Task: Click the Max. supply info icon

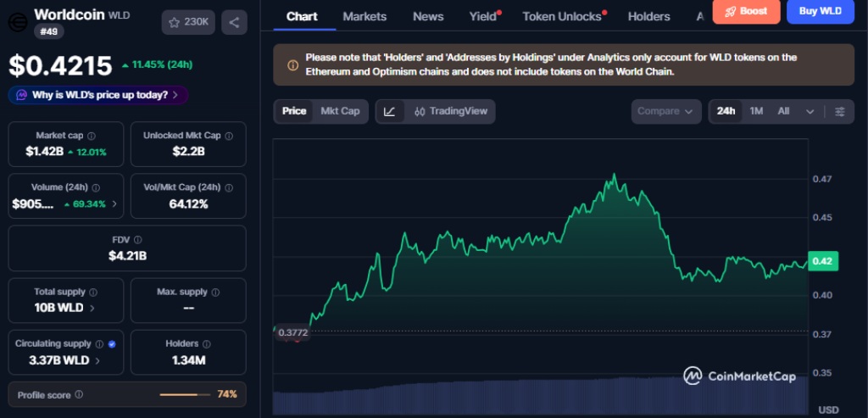Action: (215, 292)
